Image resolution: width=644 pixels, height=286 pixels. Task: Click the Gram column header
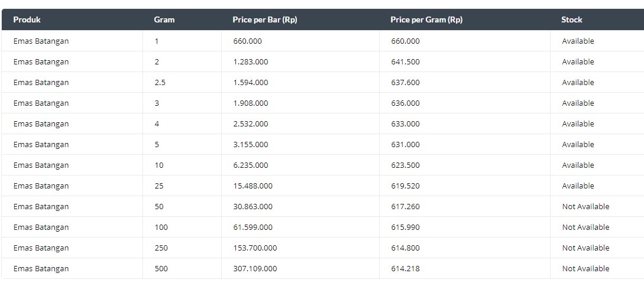[x=164, y=19]
